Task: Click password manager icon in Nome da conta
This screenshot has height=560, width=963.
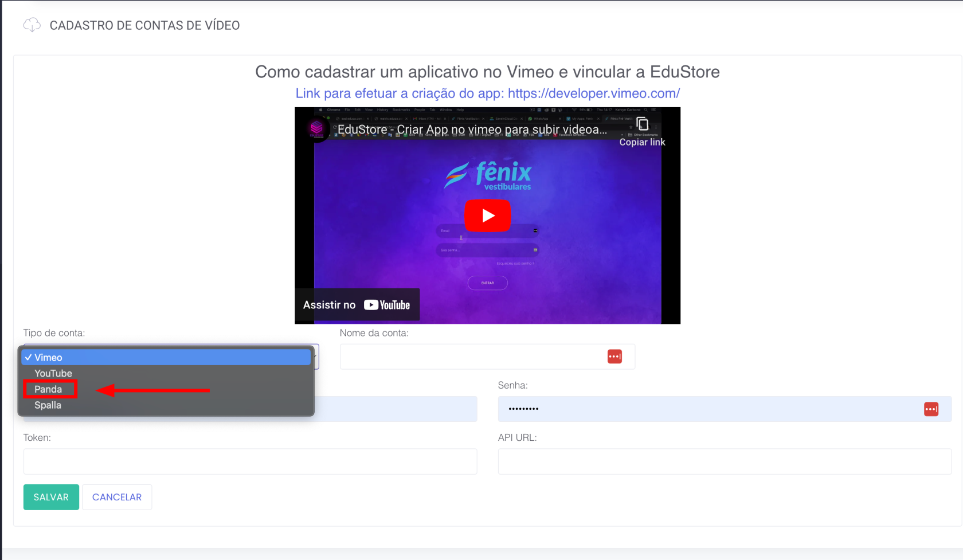Action: tap(614, 357)
